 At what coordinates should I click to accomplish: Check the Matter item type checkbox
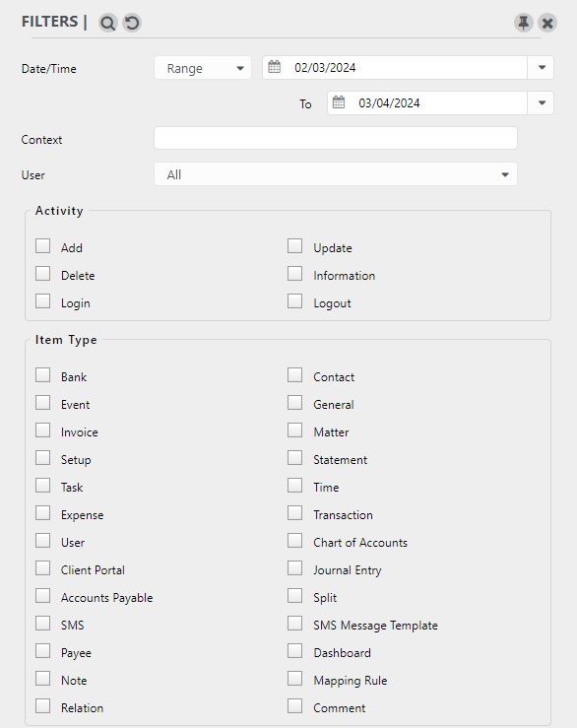click(x=294, y=430)
